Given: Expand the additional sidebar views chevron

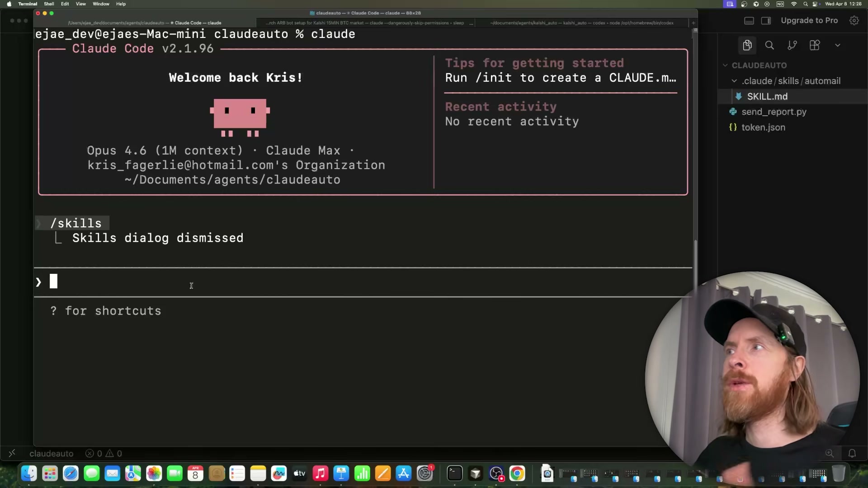Looking at the screenshot, I should tap(838, 45).
